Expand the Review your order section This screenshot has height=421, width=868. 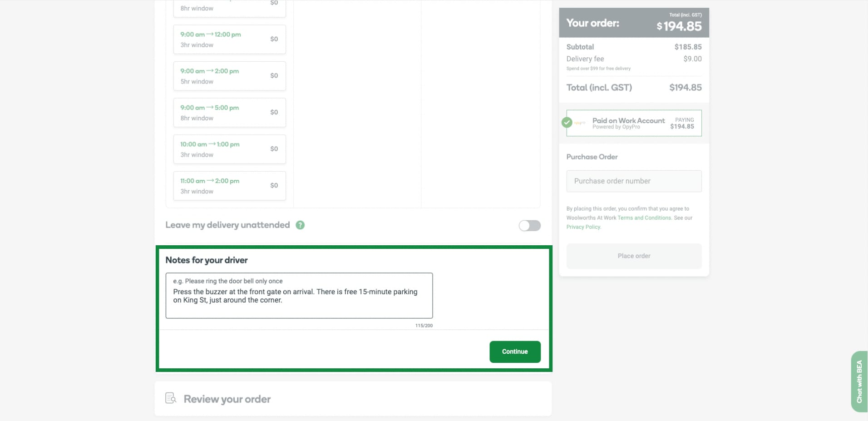[x=227, y=398]
